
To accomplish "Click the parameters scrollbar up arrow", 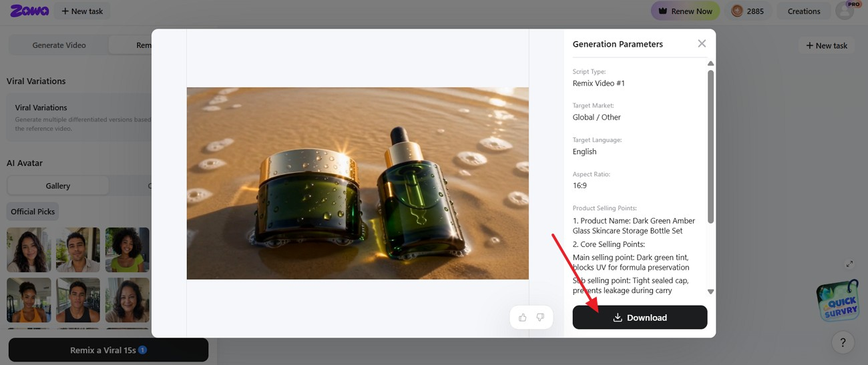I will (x=710, y=63).
